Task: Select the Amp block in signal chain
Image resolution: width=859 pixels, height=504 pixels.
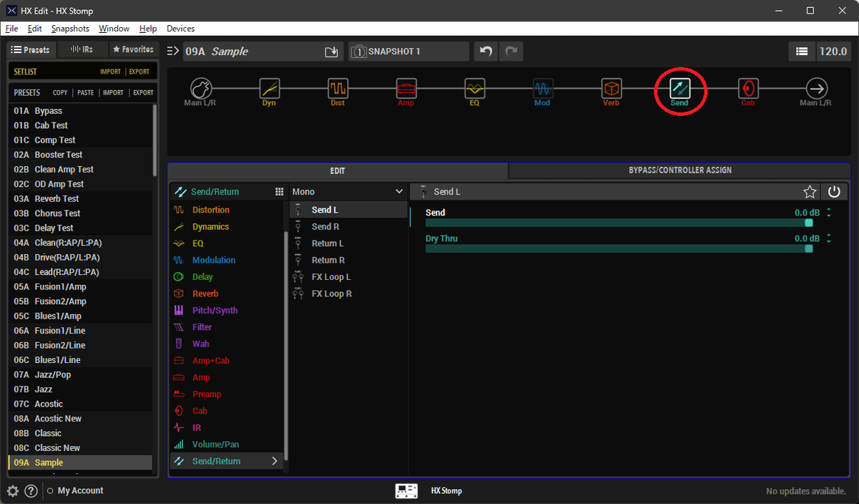Action: click(406, 88)
